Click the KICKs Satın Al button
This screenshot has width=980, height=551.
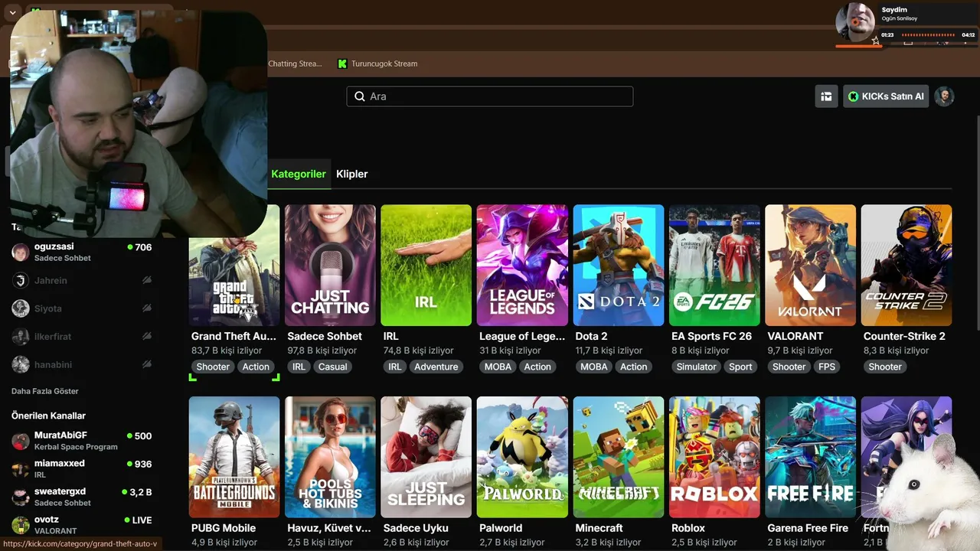pyautogui.click(x=886, y=96)
